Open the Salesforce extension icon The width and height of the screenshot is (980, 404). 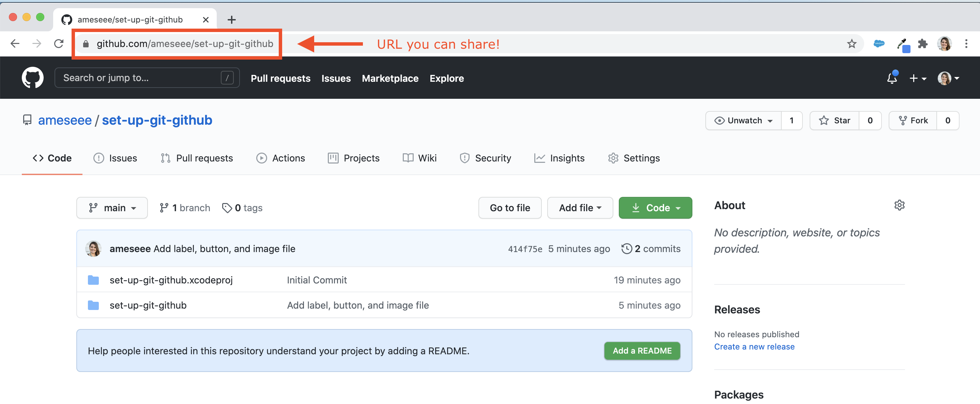point(879,44)
